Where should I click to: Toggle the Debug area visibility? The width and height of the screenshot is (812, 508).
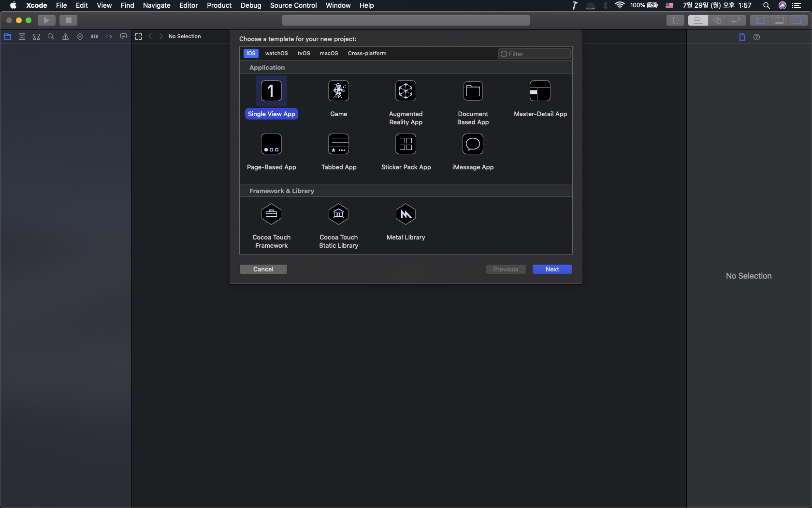coord(779,20)
